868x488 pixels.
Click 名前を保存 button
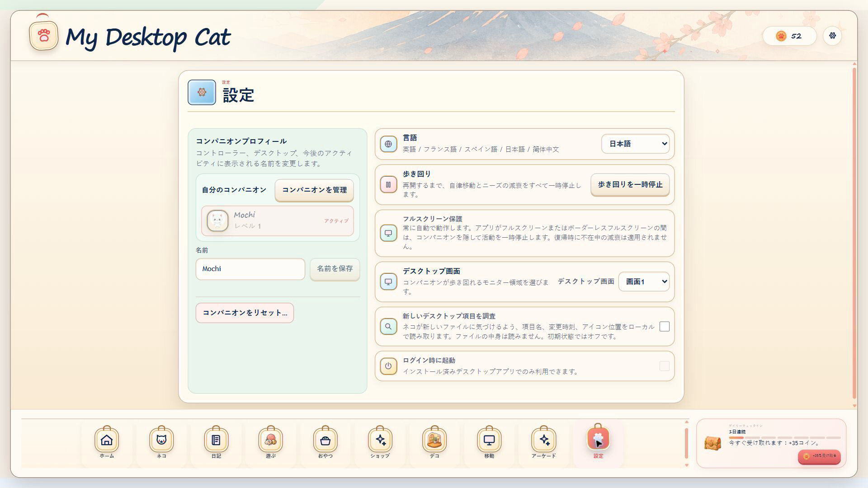[x=335, y=269]
